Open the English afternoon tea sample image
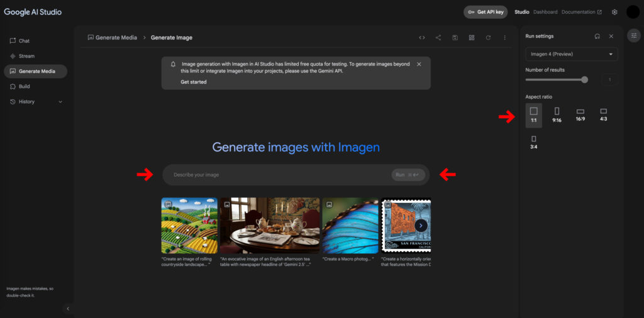Viewport: 644px width, 318px height. (x=270, y=226)
